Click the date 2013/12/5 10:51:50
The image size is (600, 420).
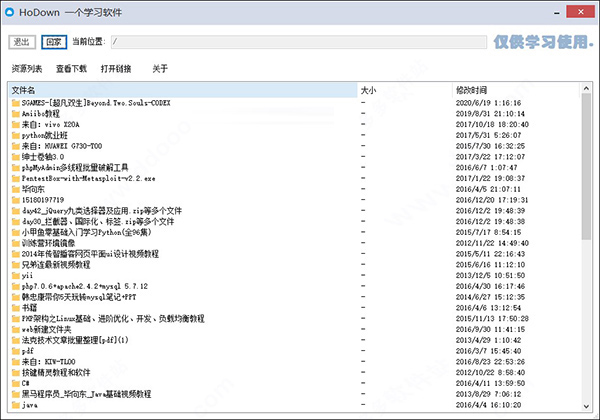(x=490, y=275)
